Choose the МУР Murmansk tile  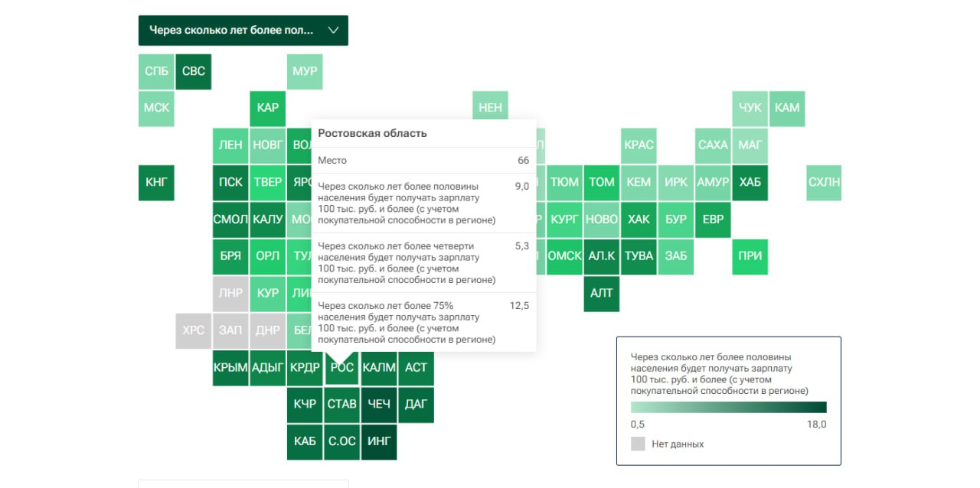(x=305, y=72)
